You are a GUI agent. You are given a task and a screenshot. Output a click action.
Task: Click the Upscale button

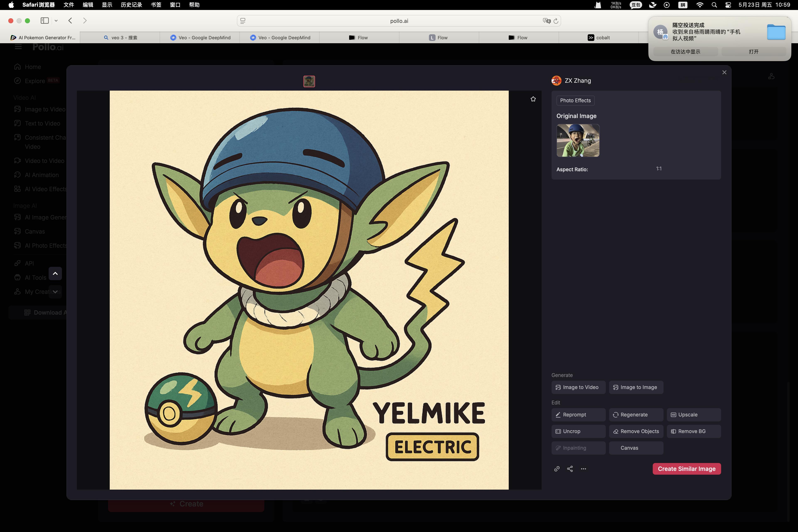pyautogui.click(x=694, y=415)
